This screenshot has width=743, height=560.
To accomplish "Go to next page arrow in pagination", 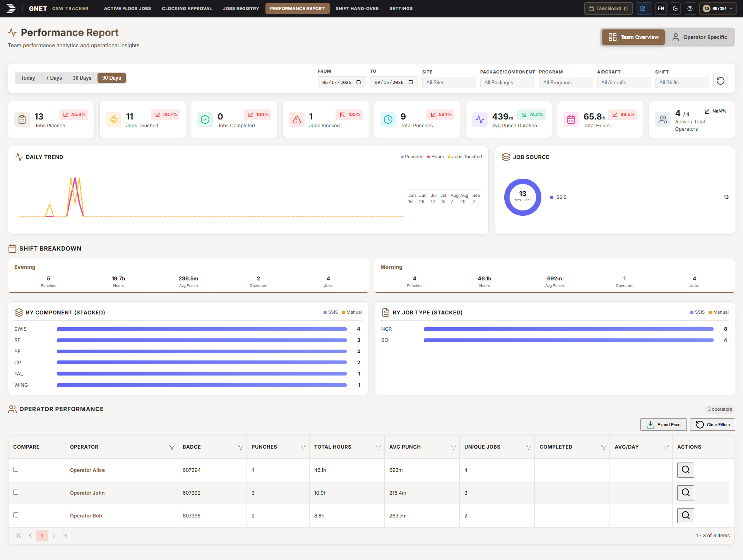I will pyautogui.click(x=54, y=536).
